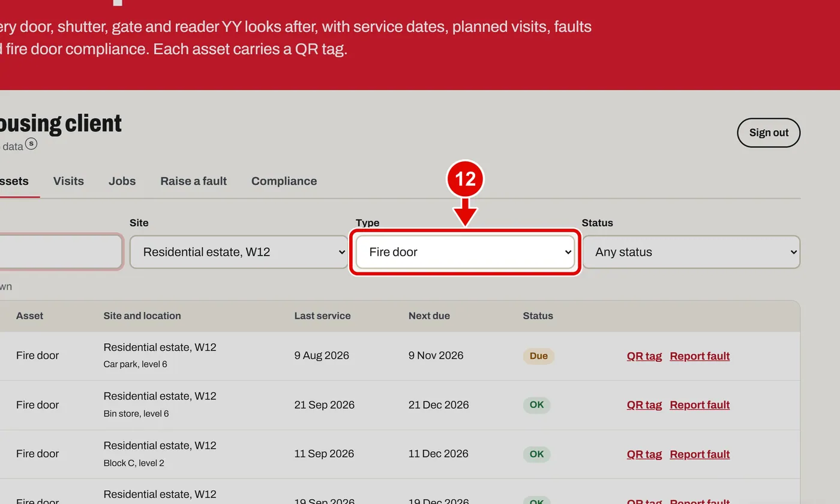Expand the Status filter showing Any status
Screen dimensions: 840x504
pyautogui.click(x=691, y=252)
